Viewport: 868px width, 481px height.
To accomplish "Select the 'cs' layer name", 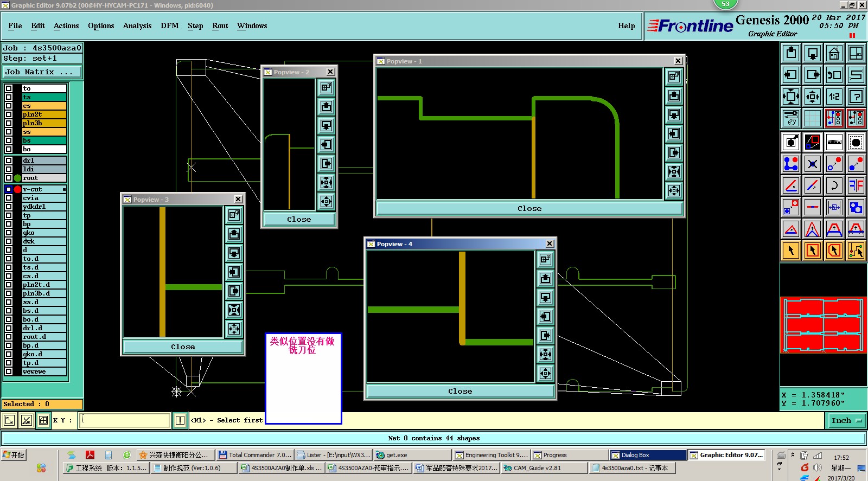I will (x=44, y=106).
